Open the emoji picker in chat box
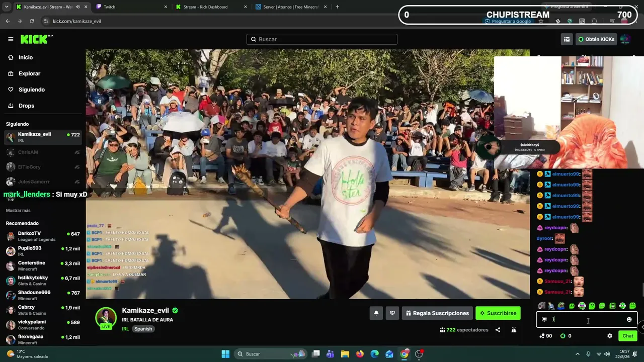 (629, 319)
